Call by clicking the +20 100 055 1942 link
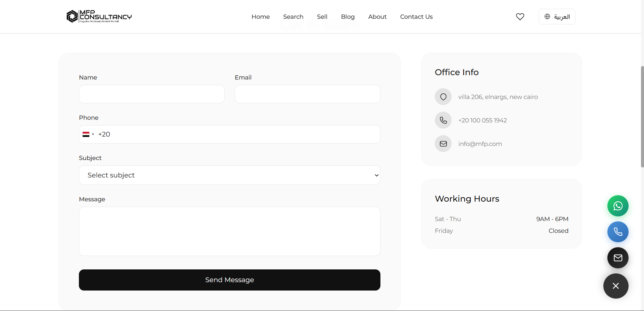 [482, 120]
